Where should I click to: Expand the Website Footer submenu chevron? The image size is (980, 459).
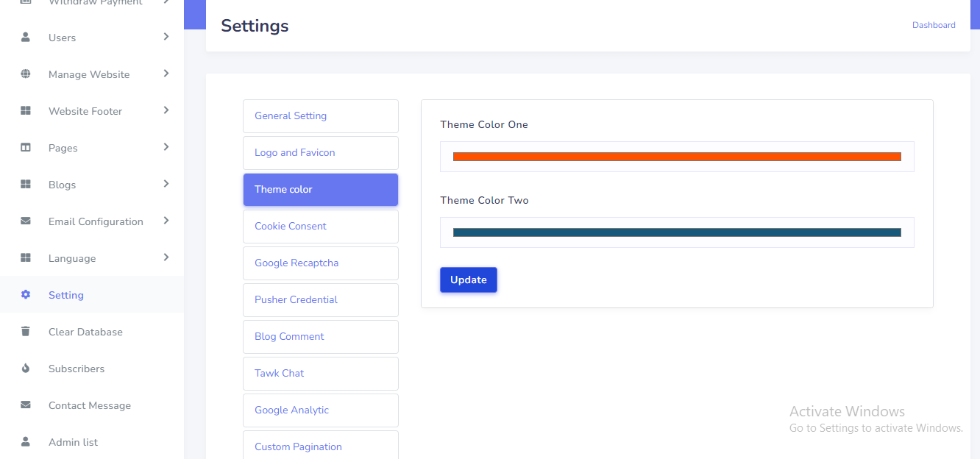click(x=166, y=110)
